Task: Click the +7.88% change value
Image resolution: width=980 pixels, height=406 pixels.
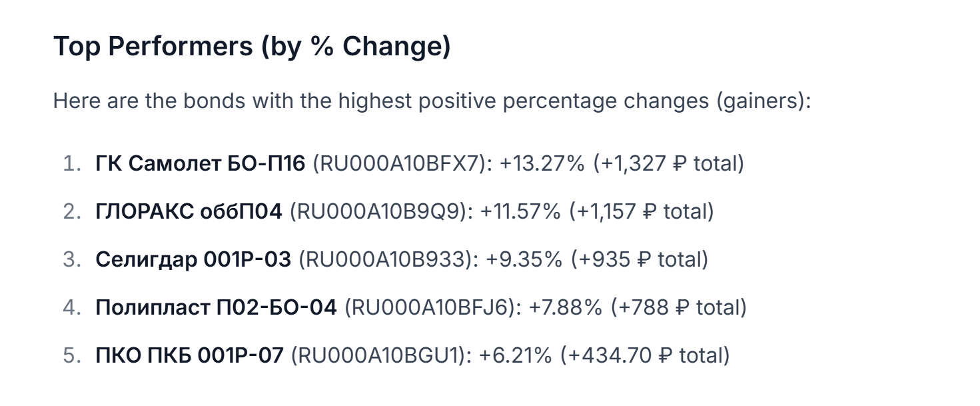Action: [566, 307]
